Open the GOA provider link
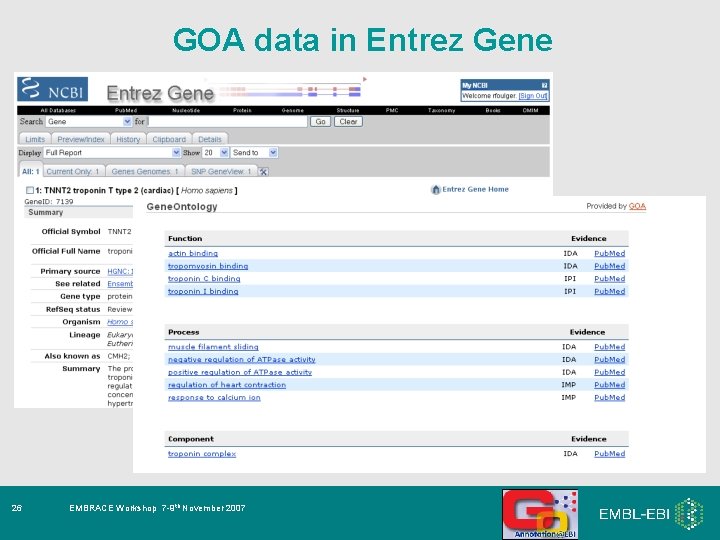This screenshot has width=720, height=540. point(637,206)
